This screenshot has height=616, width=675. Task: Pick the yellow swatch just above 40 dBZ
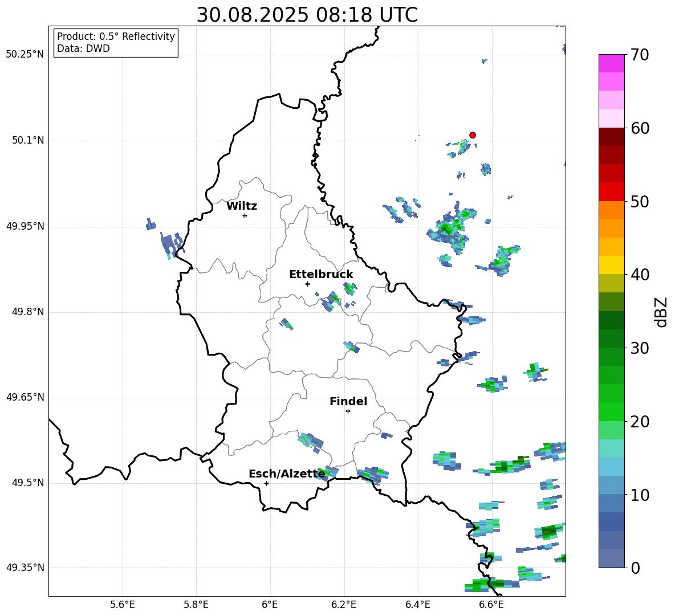coord(611,265)
